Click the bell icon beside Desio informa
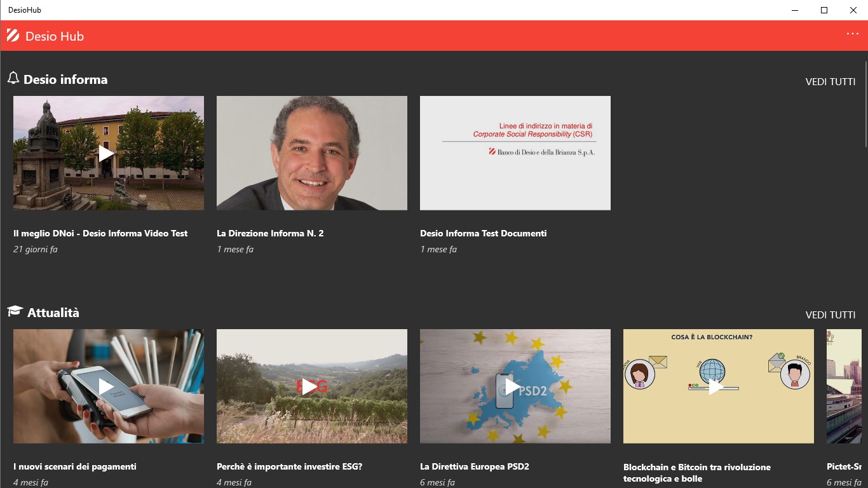Image resolution: width=868 pixels, height=488 pixels. pos(13,78)
